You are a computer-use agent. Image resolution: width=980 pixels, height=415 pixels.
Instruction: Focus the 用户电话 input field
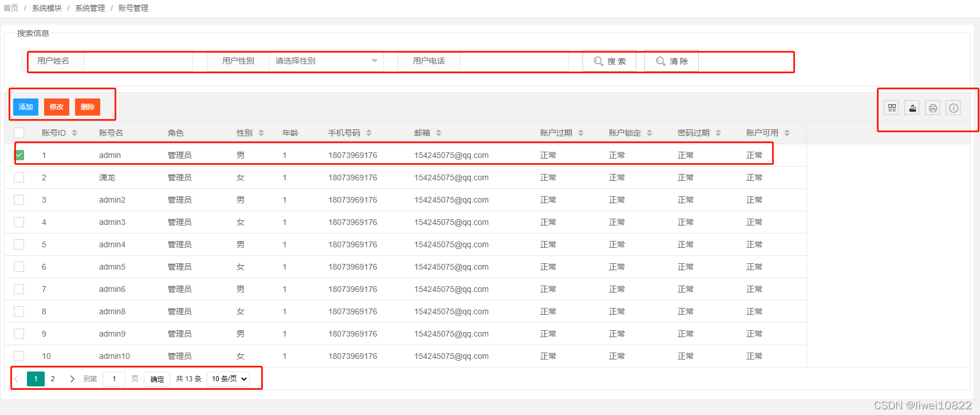[x=514, y=61]
